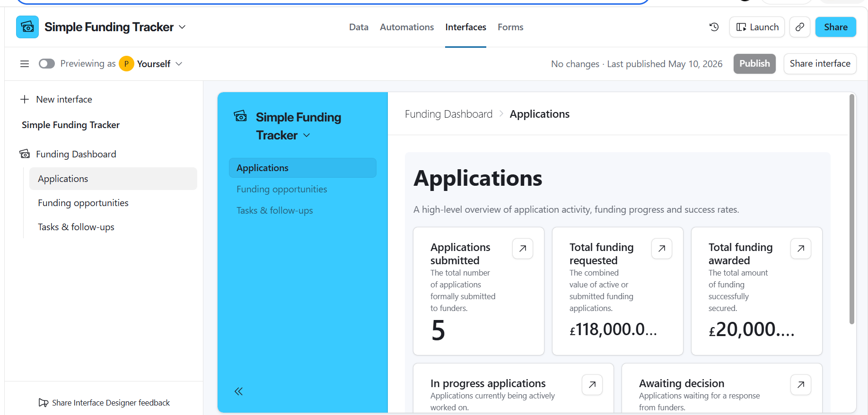Select Applications page in left sidebar
This screenshot has height=415, width=868.
113,179
